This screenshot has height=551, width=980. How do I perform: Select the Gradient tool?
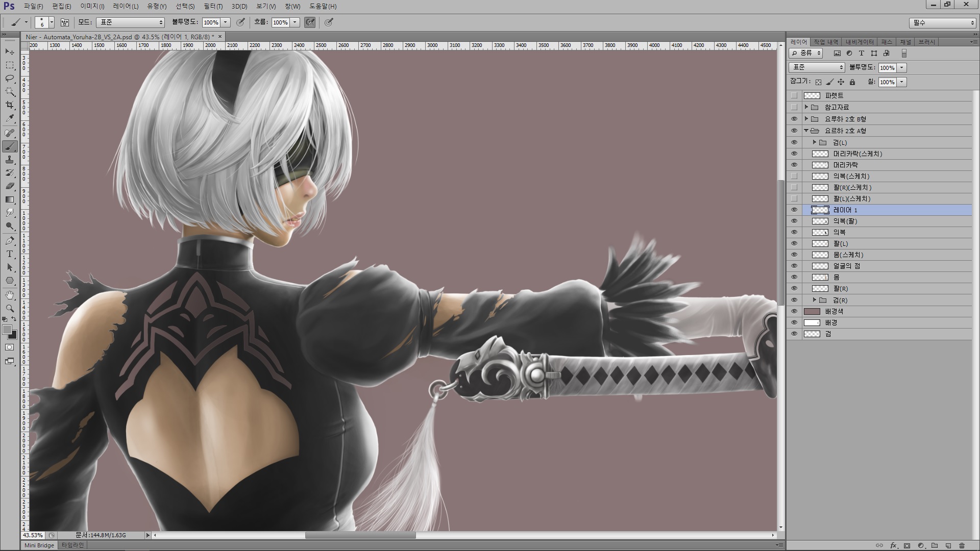(10, 199)
